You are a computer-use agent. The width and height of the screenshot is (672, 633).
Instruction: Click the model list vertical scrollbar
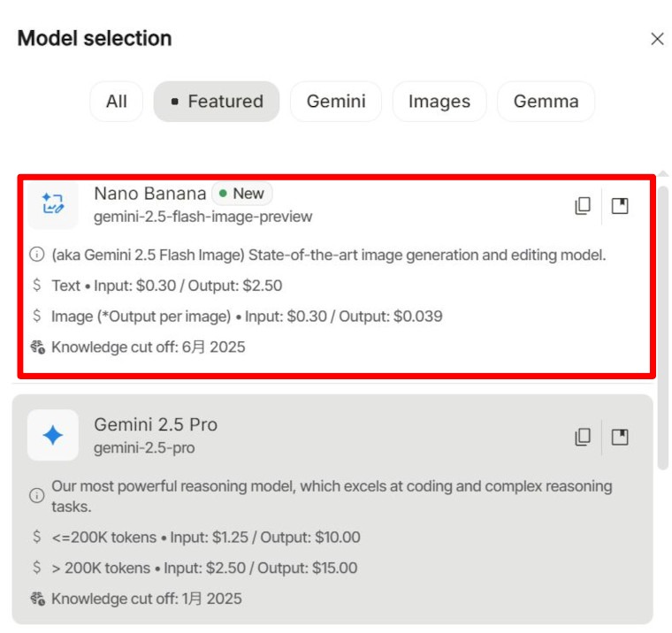pyautogui.click(x=663, y=328)
